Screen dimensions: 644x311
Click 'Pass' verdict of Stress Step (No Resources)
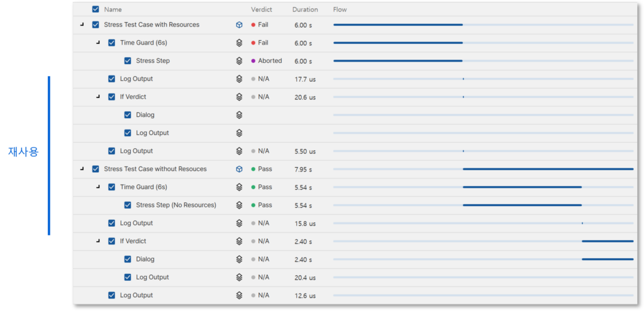click(265, 205)
